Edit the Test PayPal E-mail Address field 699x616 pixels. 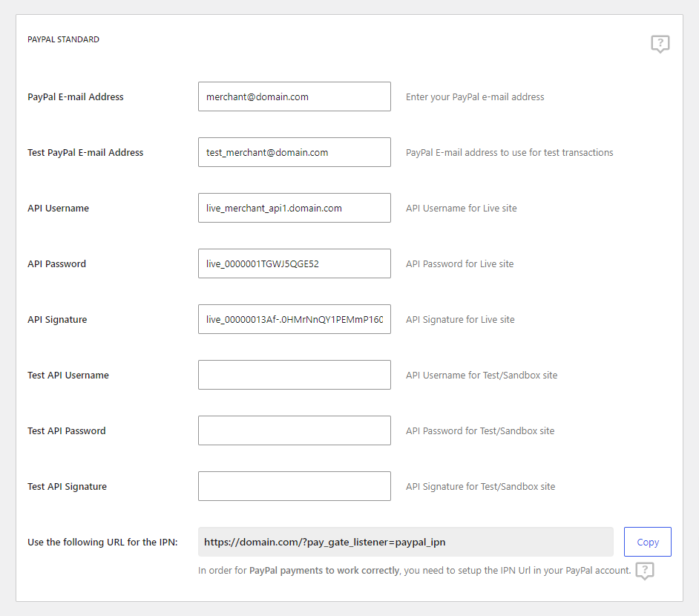[295, 152]
